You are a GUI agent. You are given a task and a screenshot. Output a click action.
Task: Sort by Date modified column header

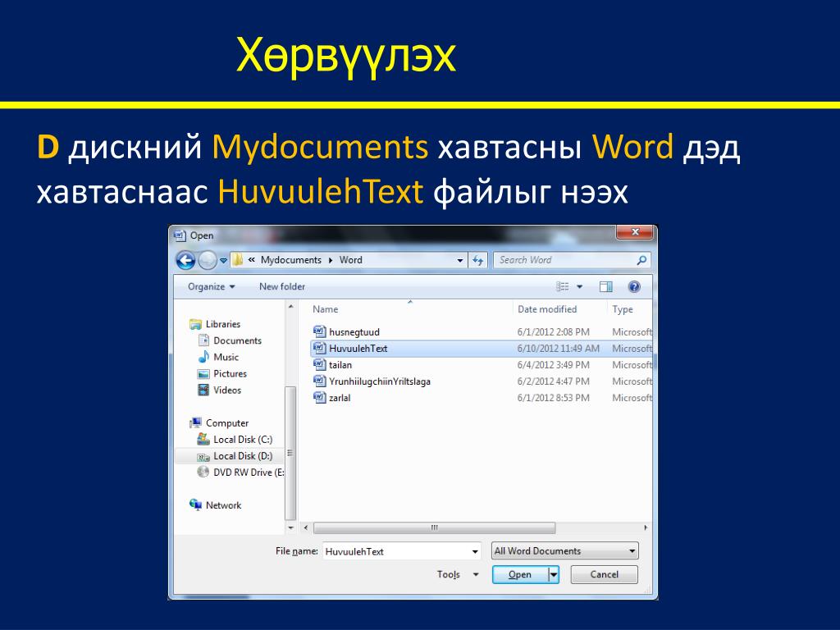point(547,309)
